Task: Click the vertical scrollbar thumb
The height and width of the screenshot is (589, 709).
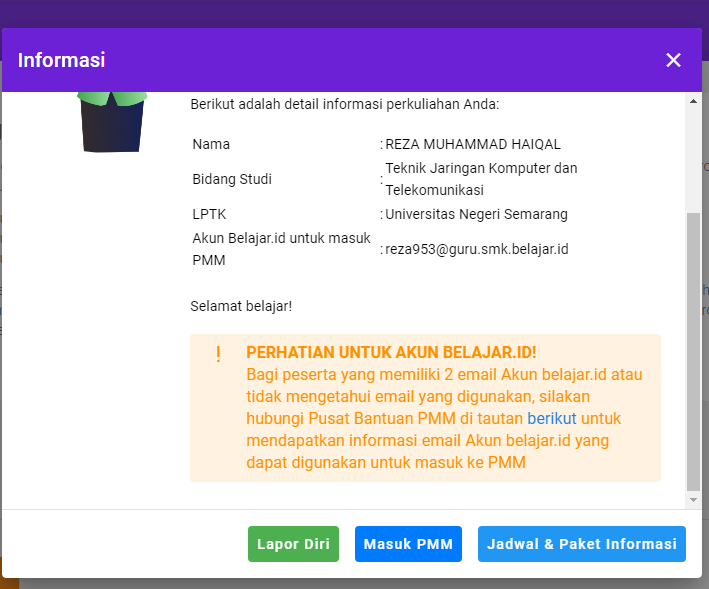Action: coord(694,350)
